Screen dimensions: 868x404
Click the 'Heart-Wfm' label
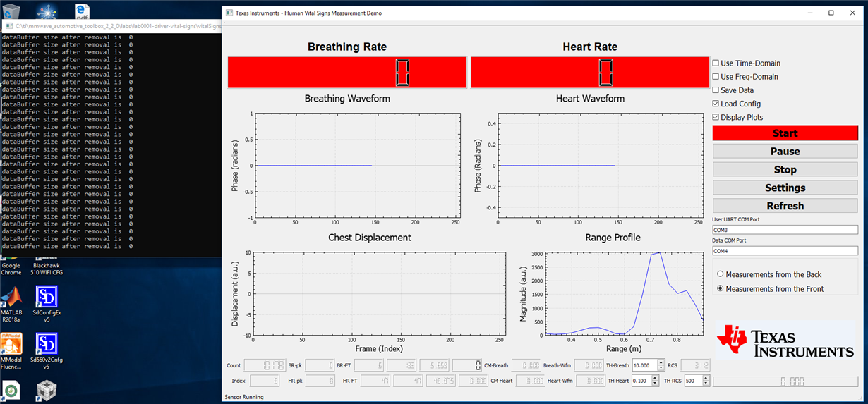pos(560,381)
